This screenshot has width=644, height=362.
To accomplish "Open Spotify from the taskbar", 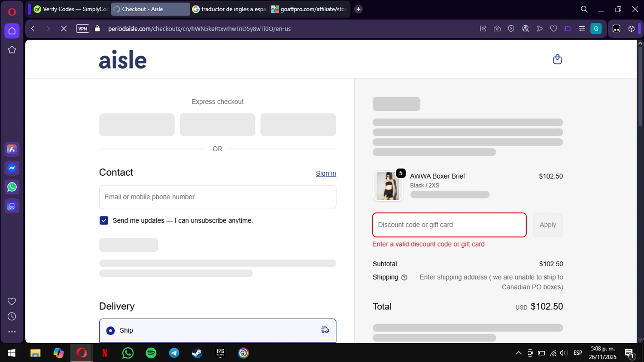I will (x=151, y=353).
